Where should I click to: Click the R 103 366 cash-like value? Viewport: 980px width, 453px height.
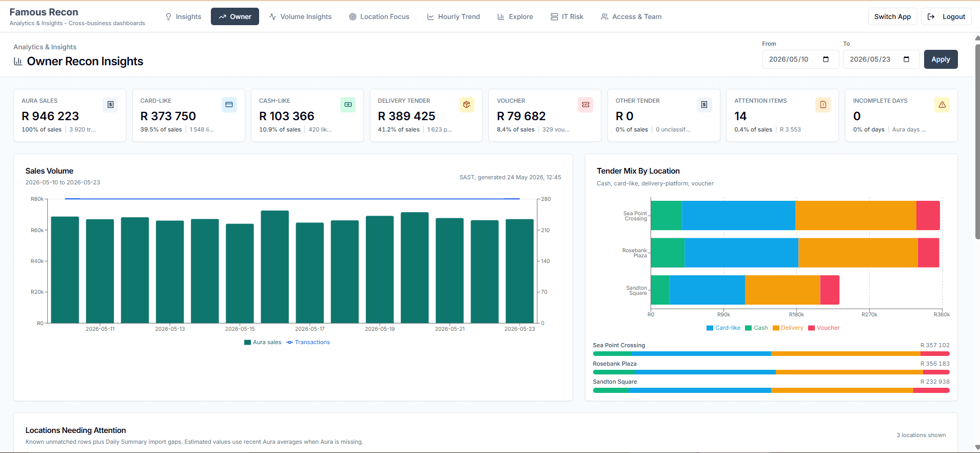point(287,116)
